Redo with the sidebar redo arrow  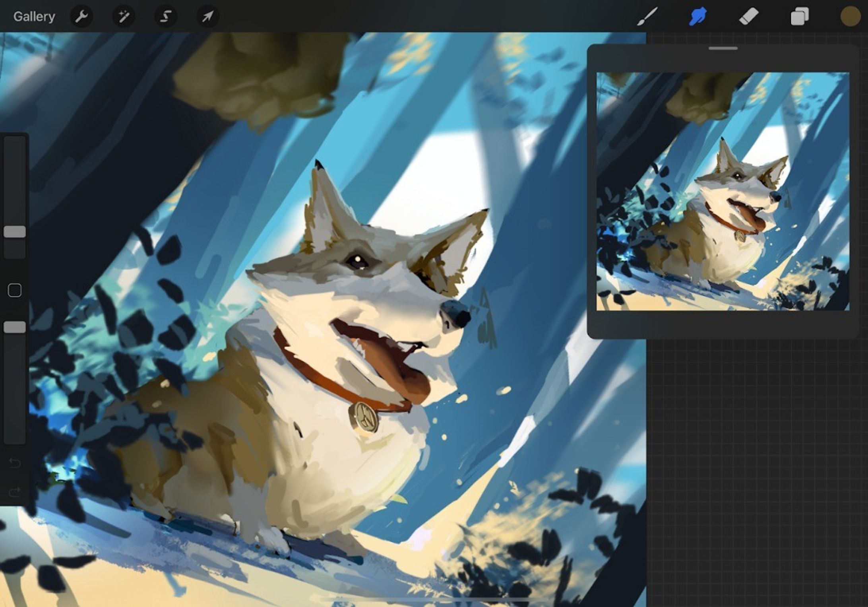point(15,493)
